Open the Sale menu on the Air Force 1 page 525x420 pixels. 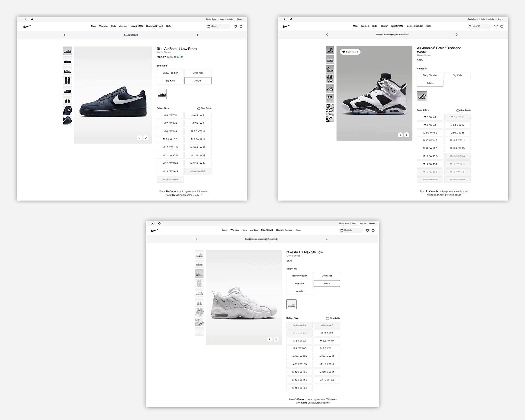coord(169,26)
